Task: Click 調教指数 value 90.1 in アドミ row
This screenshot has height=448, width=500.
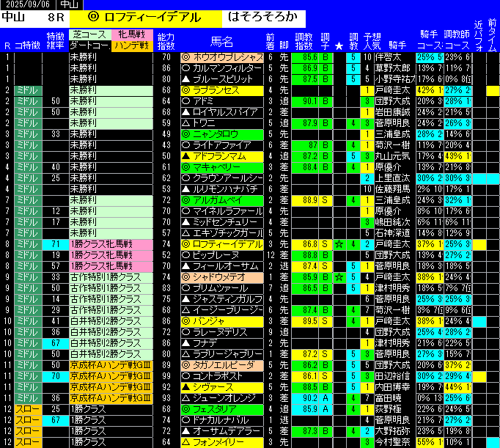Action: tap(305, 101)
